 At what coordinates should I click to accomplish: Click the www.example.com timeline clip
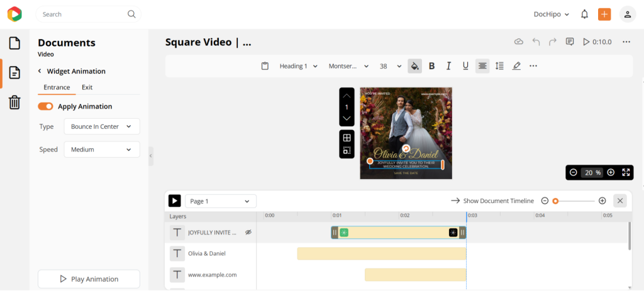[x=415, y=275]
